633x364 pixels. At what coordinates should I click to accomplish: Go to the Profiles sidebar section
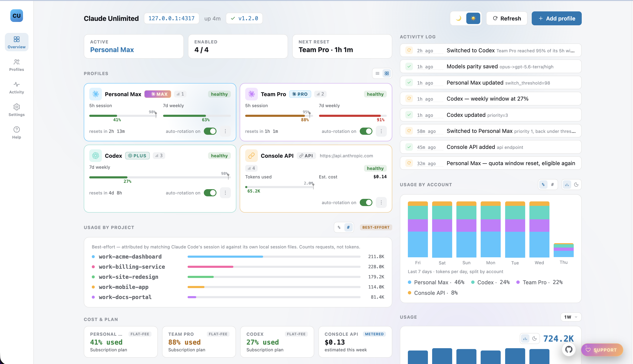click(x=16, y=65)
